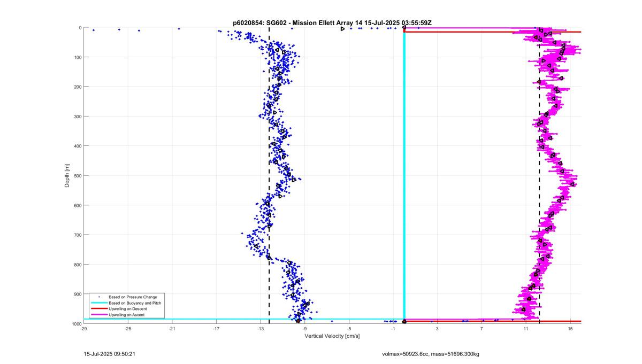Image resolution: width=642 pixels, height=364 pixels.
Task: Click x-axis tick label "-21"
Action: pos(172,329)
